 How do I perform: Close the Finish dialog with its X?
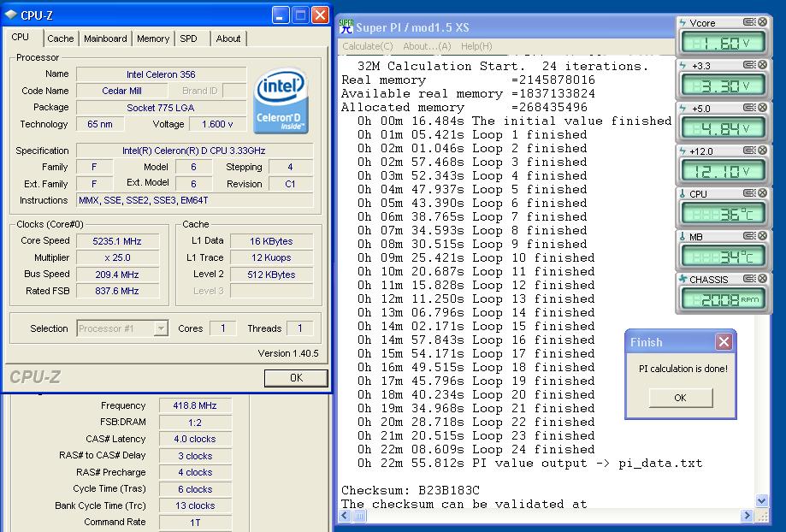(724, 342)
